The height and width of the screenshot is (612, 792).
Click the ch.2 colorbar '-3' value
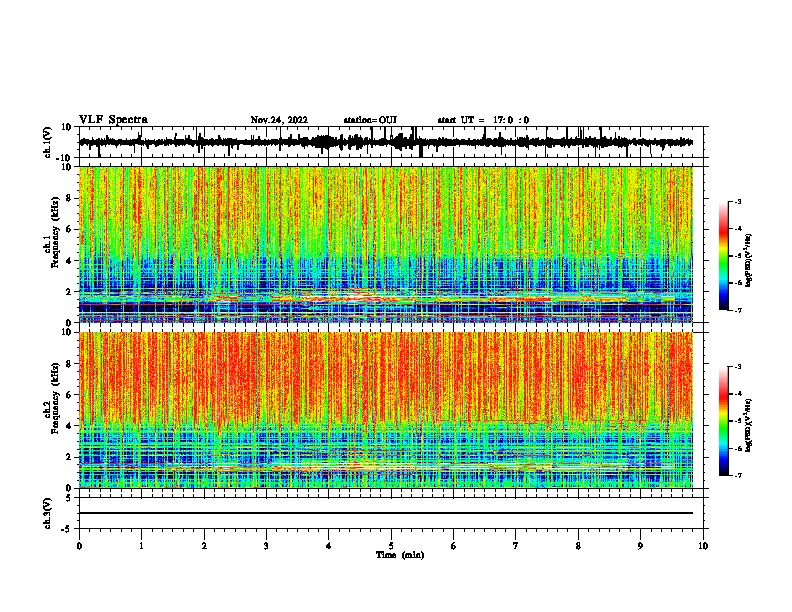pos(737,367)
